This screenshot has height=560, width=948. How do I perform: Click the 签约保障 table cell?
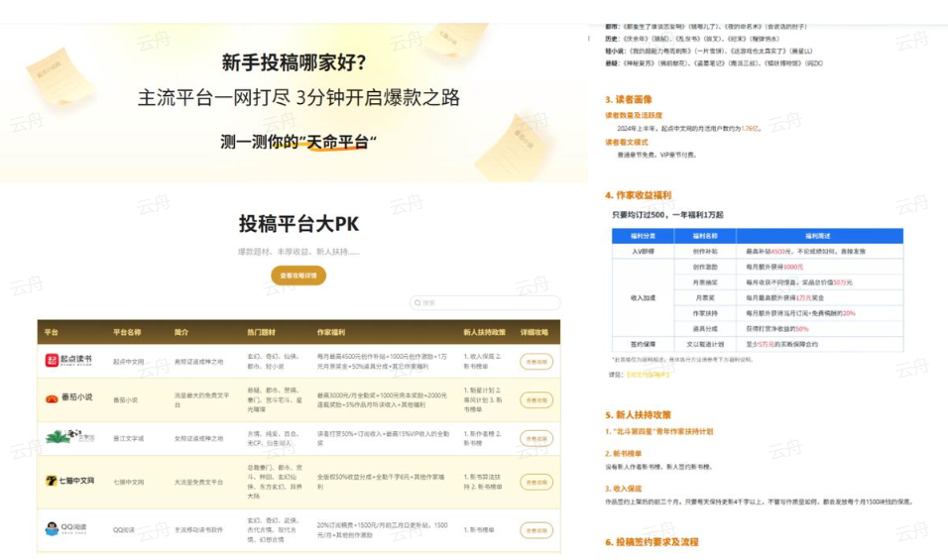point(643,344)
